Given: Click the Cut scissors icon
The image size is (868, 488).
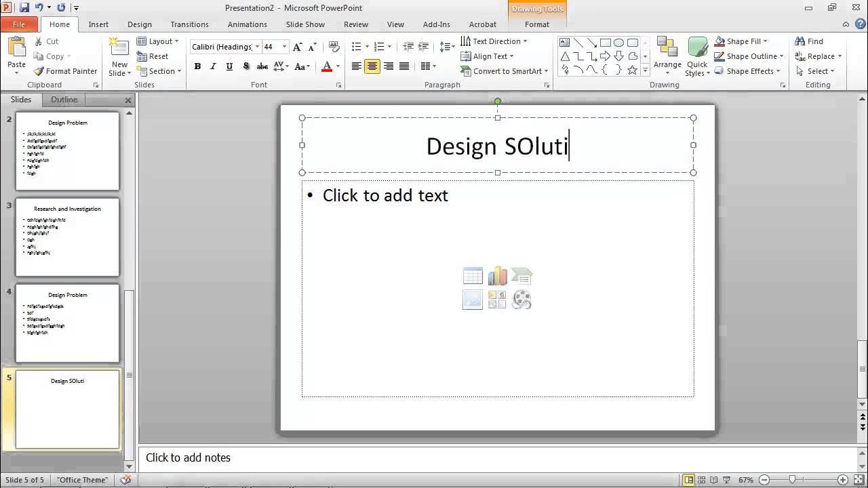Looking at the screenshot, I should point(39,41).
